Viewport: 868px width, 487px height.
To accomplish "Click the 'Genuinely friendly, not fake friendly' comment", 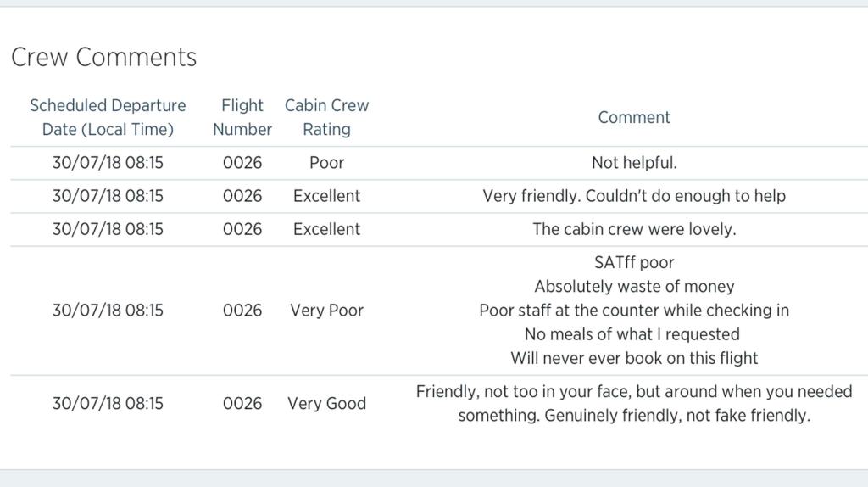I will [x=634, y=416].
